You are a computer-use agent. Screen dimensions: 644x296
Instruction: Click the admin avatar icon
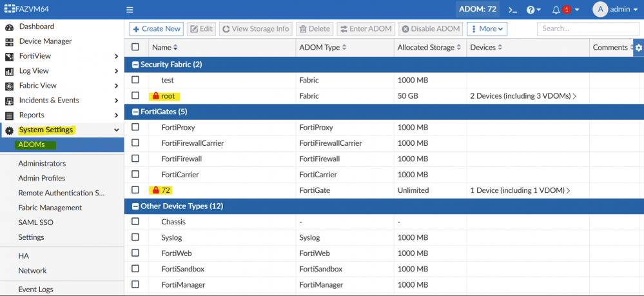point(600,10)
